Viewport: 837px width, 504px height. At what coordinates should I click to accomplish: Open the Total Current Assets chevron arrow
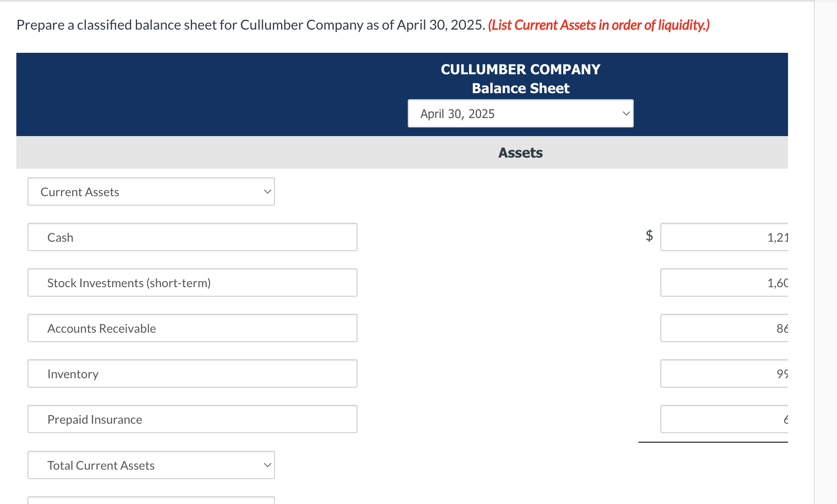(x=266, y=465)
